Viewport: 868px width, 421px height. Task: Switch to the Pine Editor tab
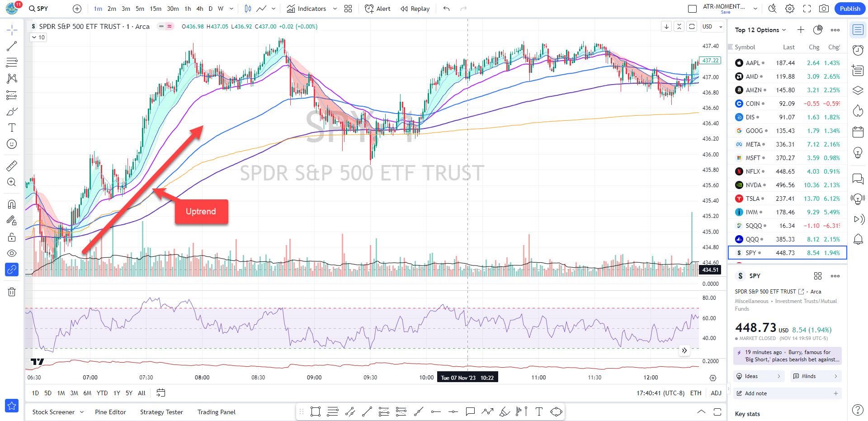pyautogui.click(x=110, y=412)
